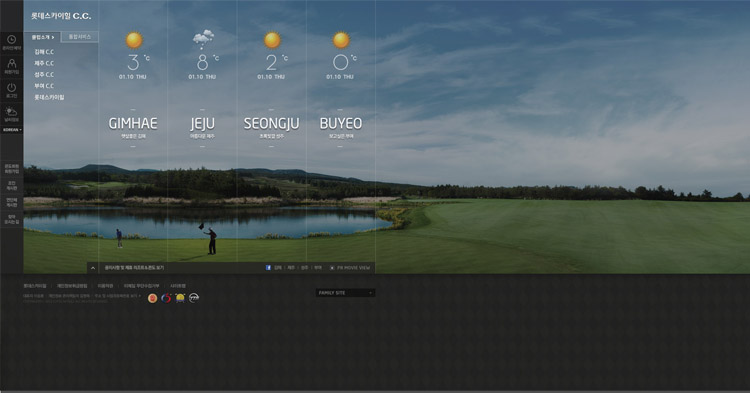Click the clock icon for online reservation
The width and height of the screenshot is (750, 393).
tap(11, 40)
